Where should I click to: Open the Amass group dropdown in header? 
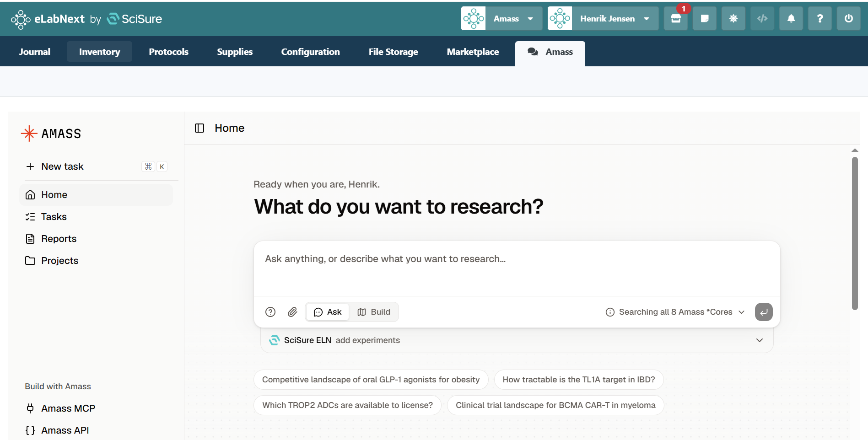pyautogui.click(x=501, y=19)
